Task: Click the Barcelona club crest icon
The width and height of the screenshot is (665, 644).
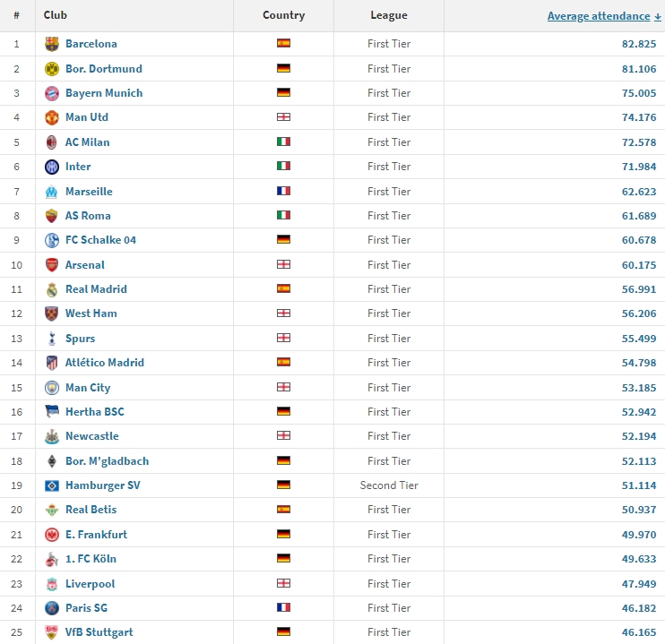Action: pos(52,44)
